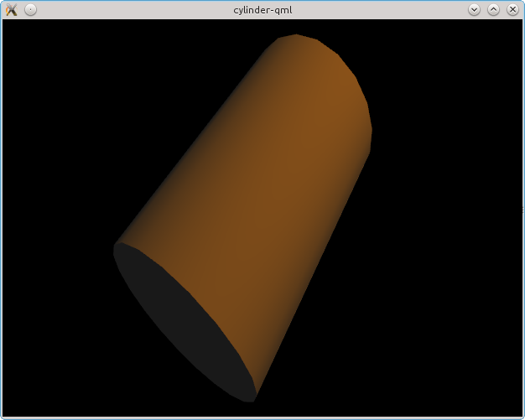The height and width of the screenshot is (420, 525).
Task: Minimize the cylinder-qml window
Action: point(474,9)
